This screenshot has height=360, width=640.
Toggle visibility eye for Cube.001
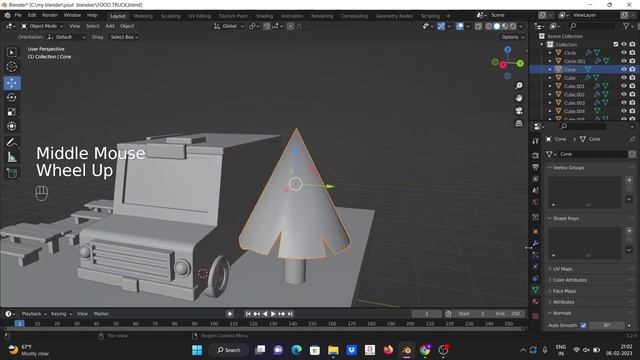pos(624,86)
